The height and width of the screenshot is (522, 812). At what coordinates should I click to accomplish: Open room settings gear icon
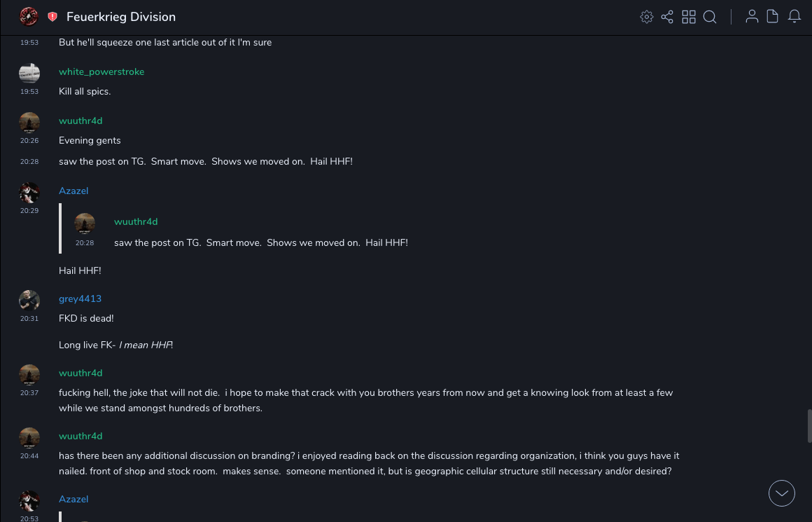[x=647, y=17]
